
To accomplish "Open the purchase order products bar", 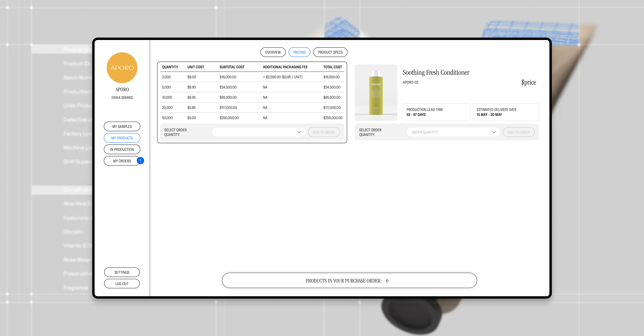I will pos(349,280).
